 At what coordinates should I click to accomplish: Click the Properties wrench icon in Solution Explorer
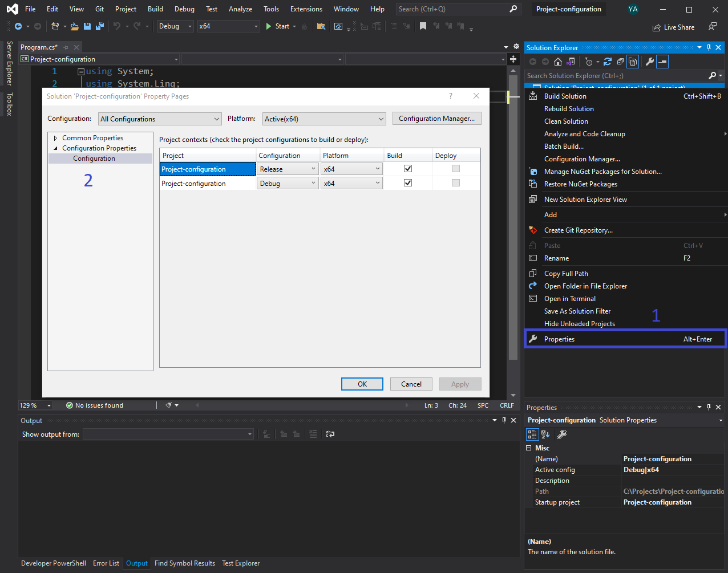pos(650,62)
